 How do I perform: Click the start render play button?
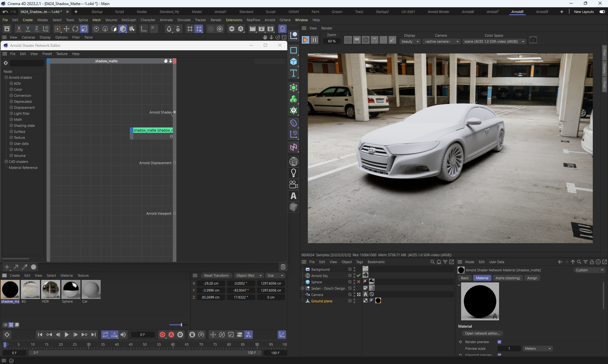coord(305,40)
